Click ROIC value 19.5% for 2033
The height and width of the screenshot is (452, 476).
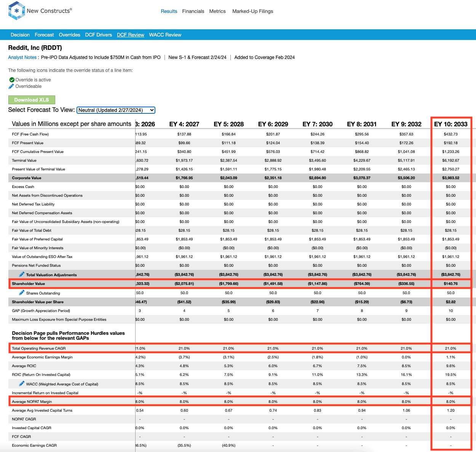pyautogui.click(x=451, y=375)
